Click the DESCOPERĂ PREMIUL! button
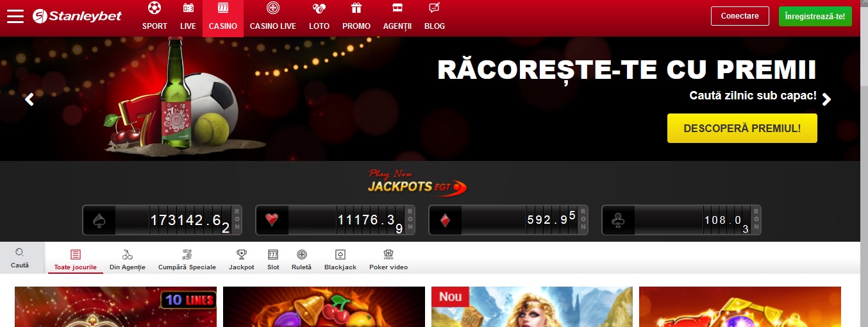The height and width of the screenshot is (327, 868). pyautogui.click(x=742, y=128)
